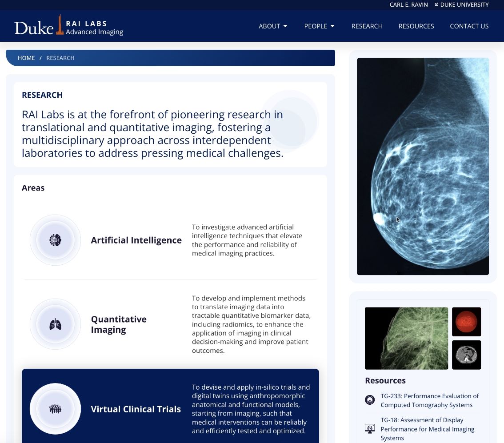The height and width of the screenshot is (443, 504).
Task: Select the Virtual Clinical Trials crowd icon
Action: [x=55, y=408]
